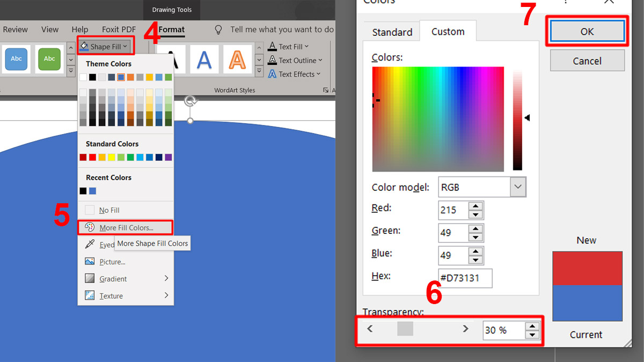The width and height of the screenshot is (644, 362).
Task: Open the Shape Fill dropdown
Action: coord(105,47)
